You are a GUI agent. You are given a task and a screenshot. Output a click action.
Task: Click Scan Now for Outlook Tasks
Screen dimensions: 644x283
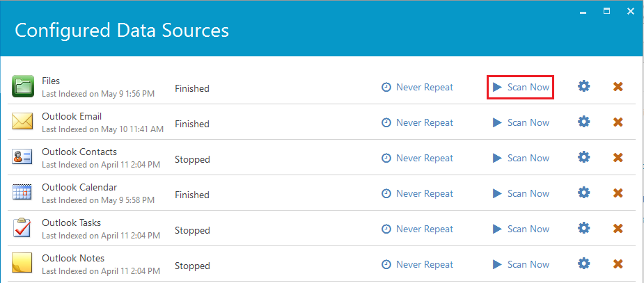coord(521,229)
